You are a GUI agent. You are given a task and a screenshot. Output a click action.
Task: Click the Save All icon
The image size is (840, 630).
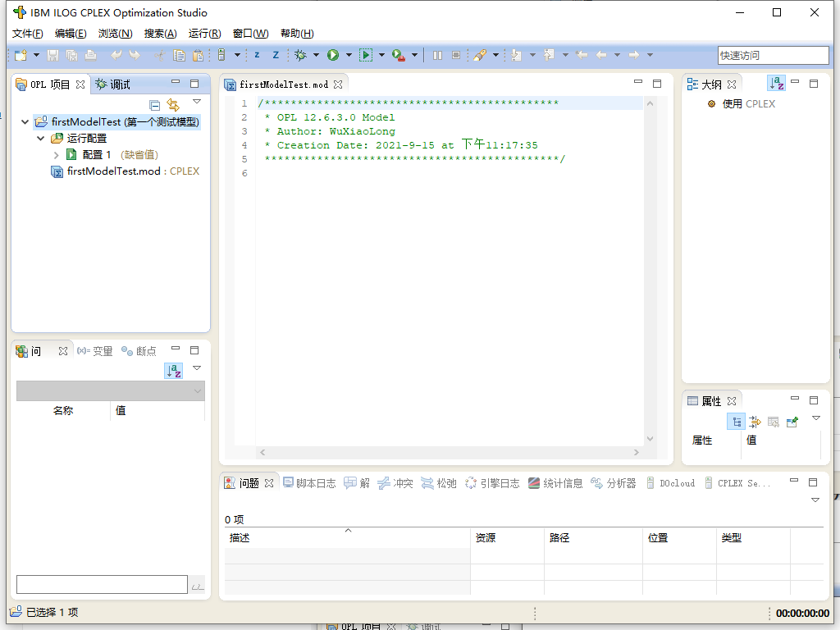point(72,55)
